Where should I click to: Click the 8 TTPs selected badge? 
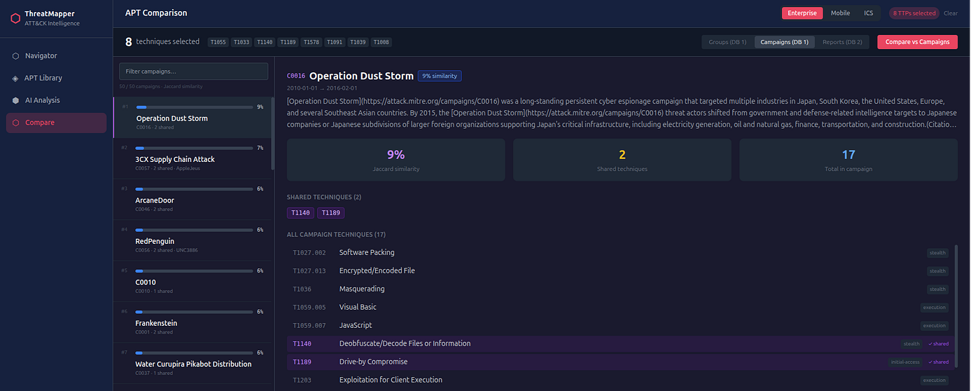[x=913, y=13]
